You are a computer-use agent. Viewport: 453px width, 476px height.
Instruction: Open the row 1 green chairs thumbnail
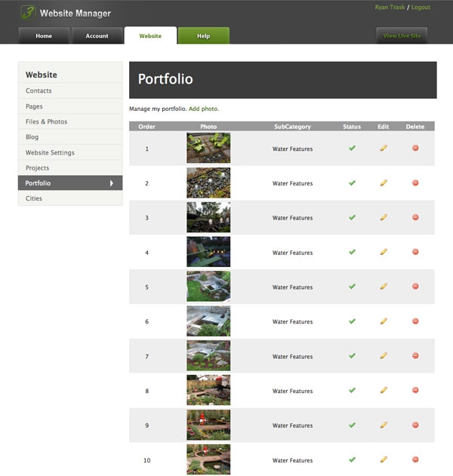click(208, 148)
